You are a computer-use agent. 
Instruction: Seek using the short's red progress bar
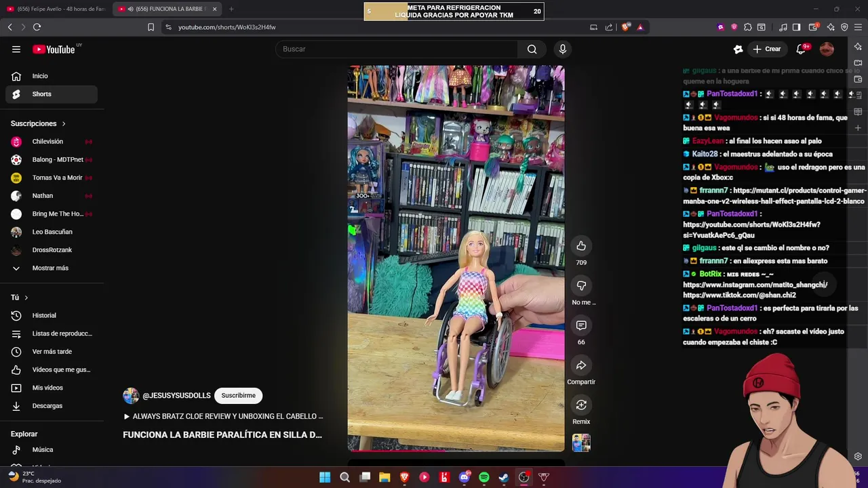(x=456, y=451)
